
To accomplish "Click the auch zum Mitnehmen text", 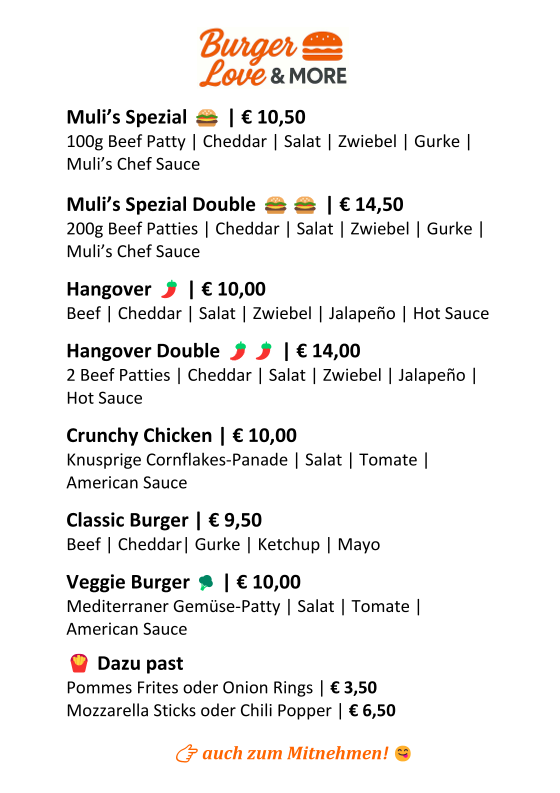I will (295, 753).
